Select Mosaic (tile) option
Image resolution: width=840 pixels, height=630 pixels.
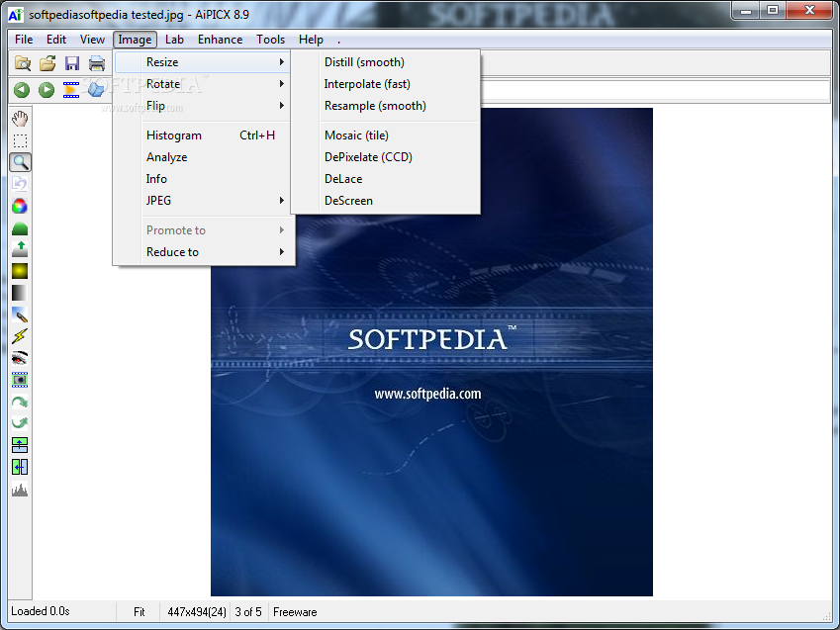click(385, 135)
